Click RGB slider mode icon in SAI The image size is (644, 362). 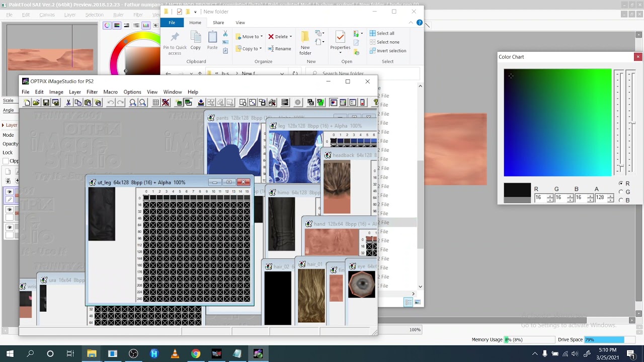tap(117, 26)
